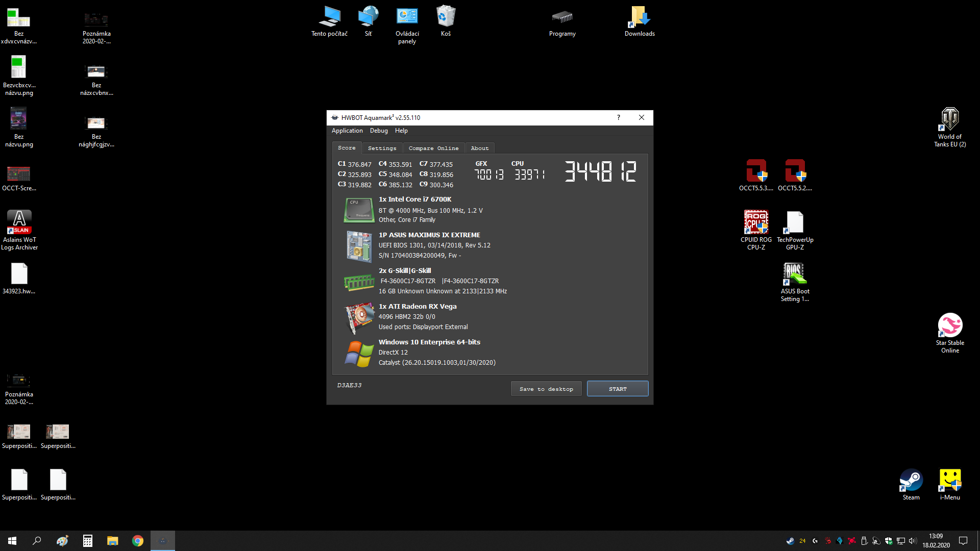Select the Ovládací panely desktop icon
Screen dimensions: 980x551
point(407,26)
